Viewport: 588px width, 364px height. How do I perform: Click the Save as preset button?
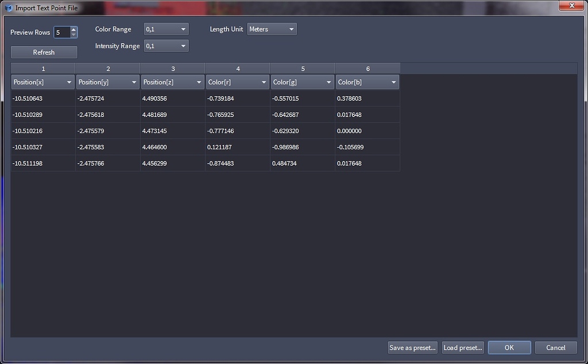tap(412, 347)
